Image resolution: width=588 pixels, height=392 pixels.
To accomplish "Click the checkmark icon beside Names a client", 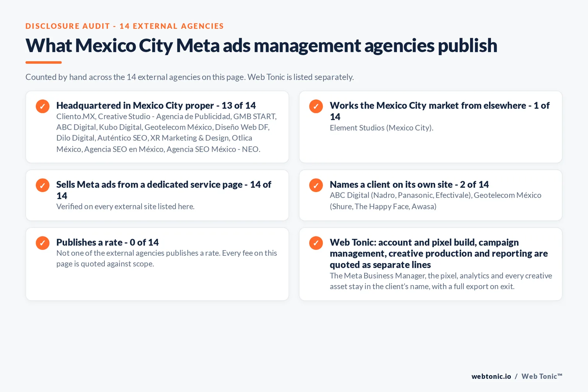I will (316, 185).
